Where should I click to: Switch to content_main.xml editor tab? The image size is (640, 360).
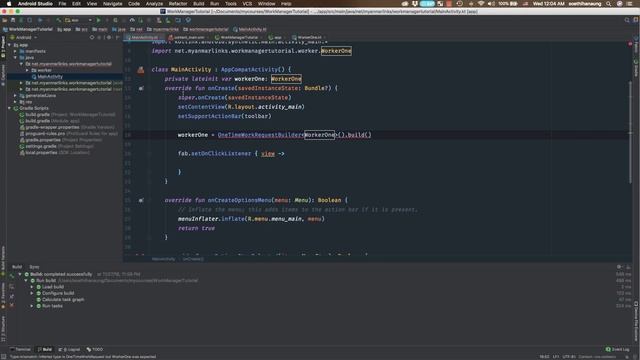189,38
